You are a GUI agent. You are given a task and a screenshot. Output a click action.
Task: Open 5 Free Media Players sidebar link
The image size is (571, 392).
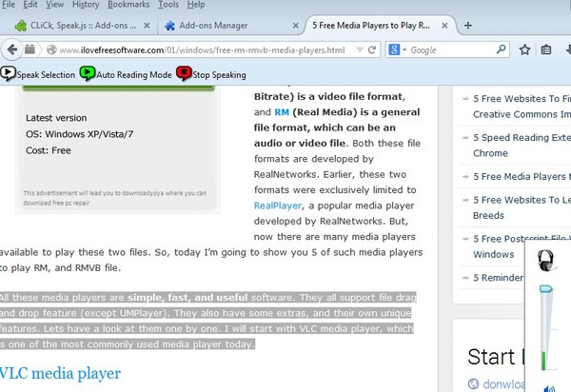point(522,177)
